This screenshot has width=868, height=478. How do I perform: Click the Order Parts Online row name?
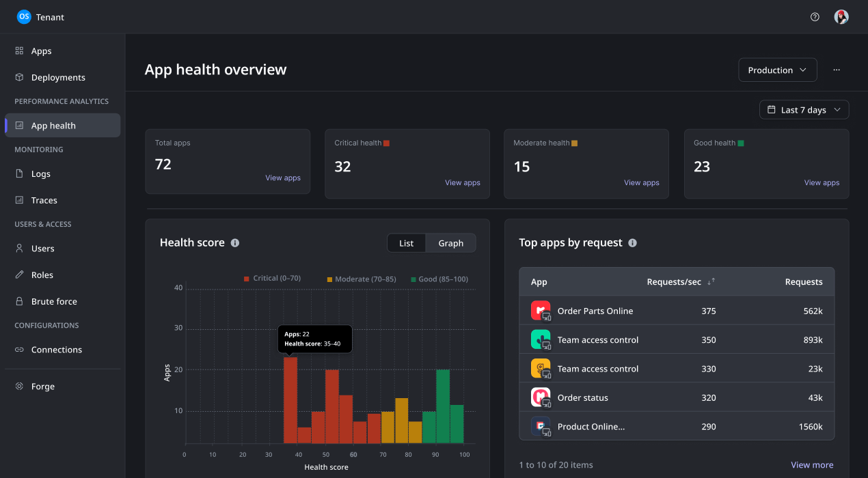tap(595, 311)
